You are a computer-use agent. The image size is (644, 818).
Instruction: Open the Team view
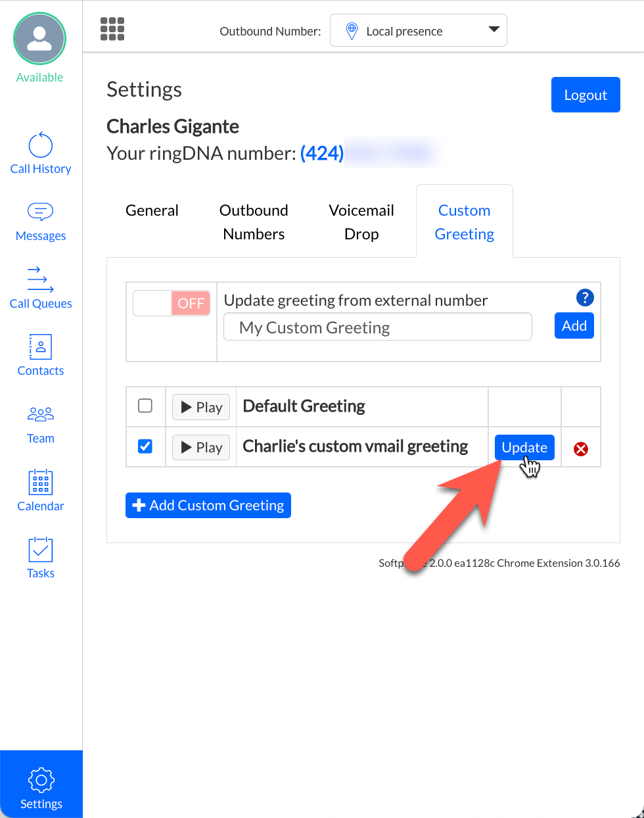[41, 423]
